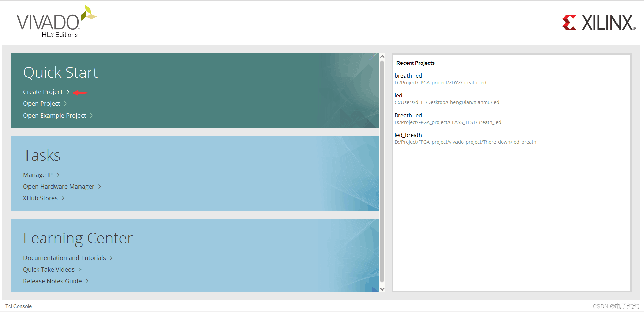Click the scroll down arrow of start page

click(382, 289)
